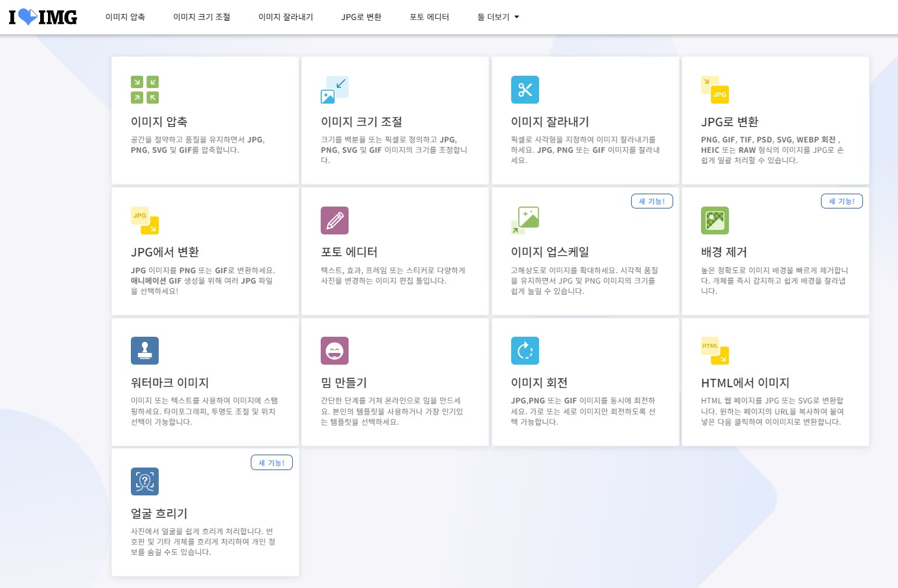Select 이미지 잘라내기 from the top navigation
Screen dimensions: 898x588
286,17
